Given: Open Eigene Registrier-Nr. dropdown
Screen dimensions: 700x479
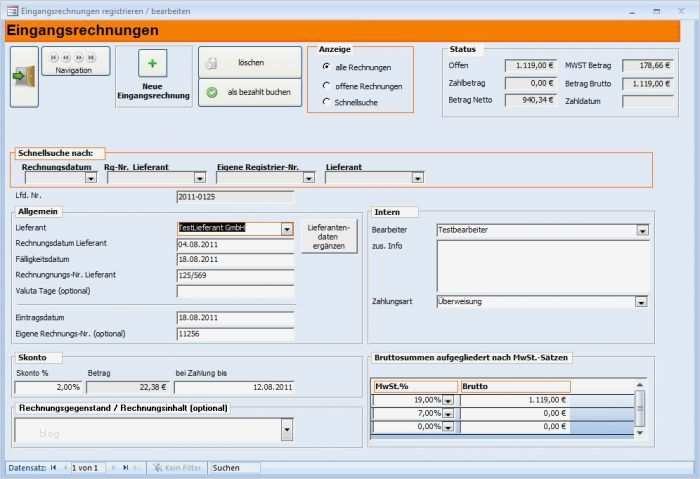Looking at the screenshot, I should (x=309, y=178).
